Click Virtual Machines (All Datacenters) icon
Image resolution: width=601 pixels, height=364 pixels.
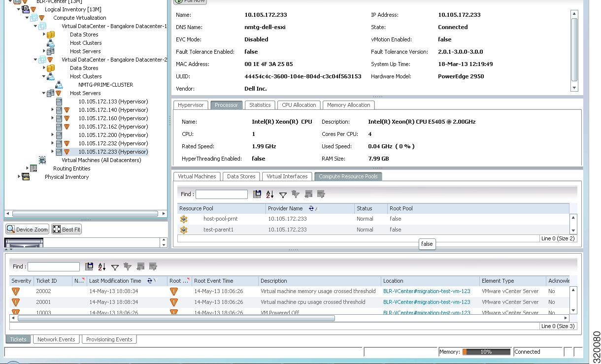42,160
